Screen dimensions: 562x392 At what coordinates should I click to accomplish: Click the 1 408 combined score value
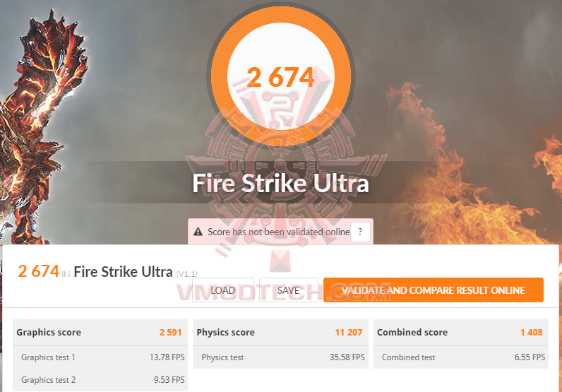531,333
